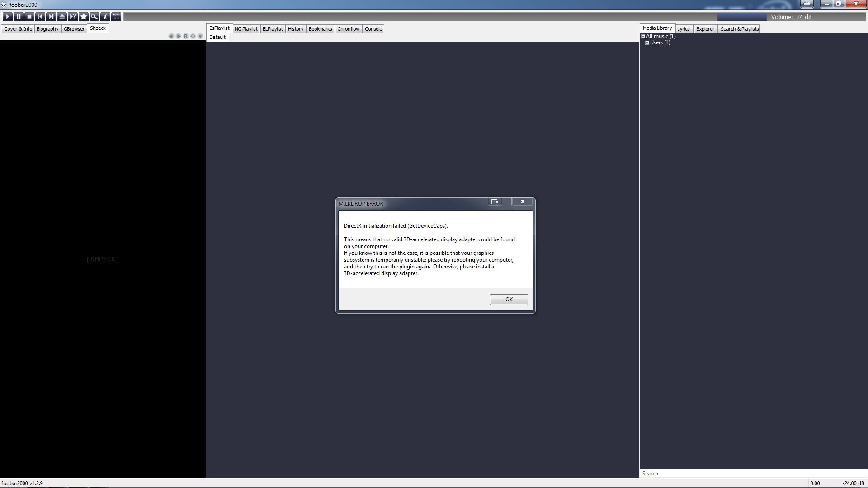This screenshot has width=868, height=488.
Task: Expand the Users tree node
Action: pyautogui.click(x=647, y=42)
